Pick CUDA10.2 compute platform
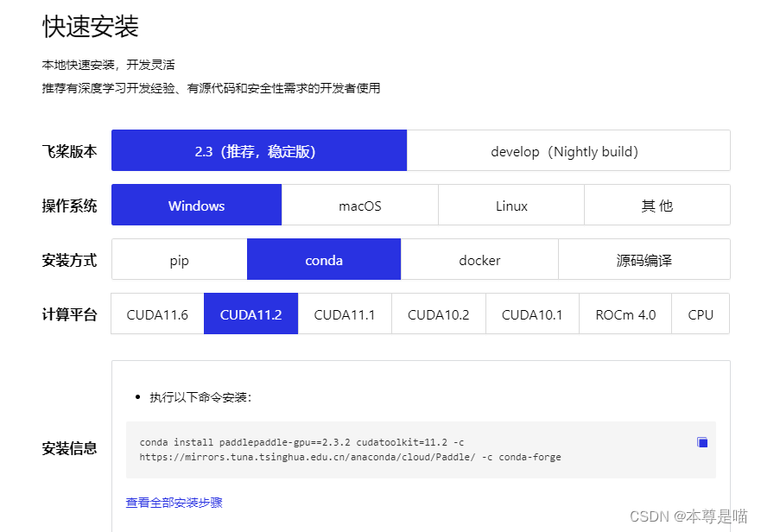This screenshot has height=532, width=761. click(439, 313)
